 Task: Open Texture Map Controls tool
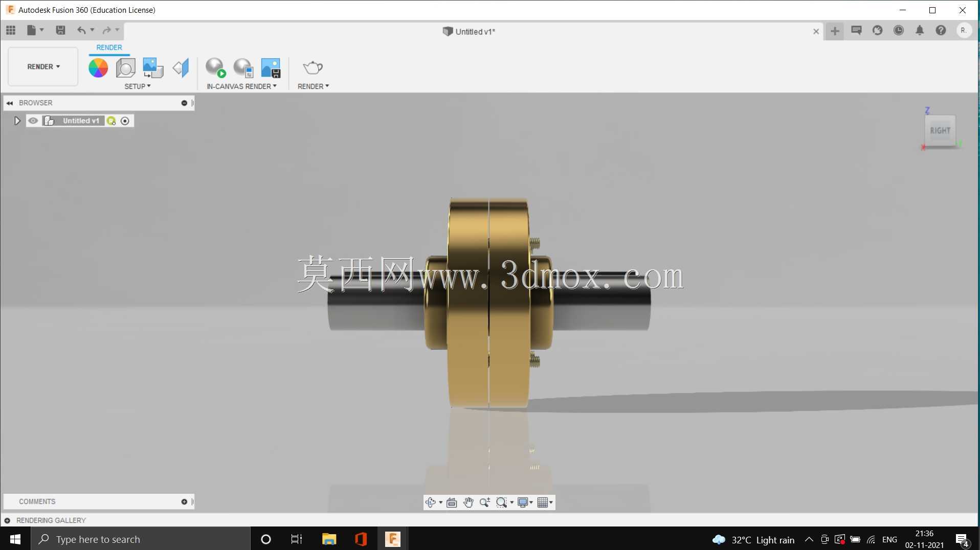(x=181, y=67)
